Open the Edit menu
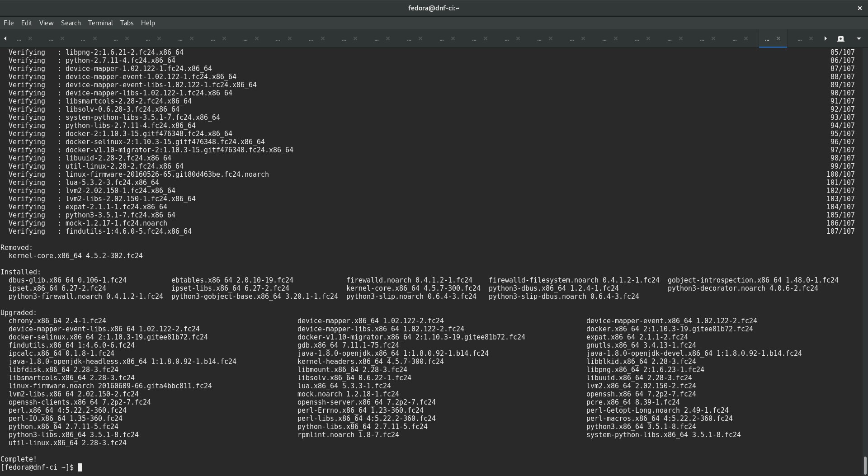Screen dimensions: 868x476 pyautogui.click(x=27, y=23)
